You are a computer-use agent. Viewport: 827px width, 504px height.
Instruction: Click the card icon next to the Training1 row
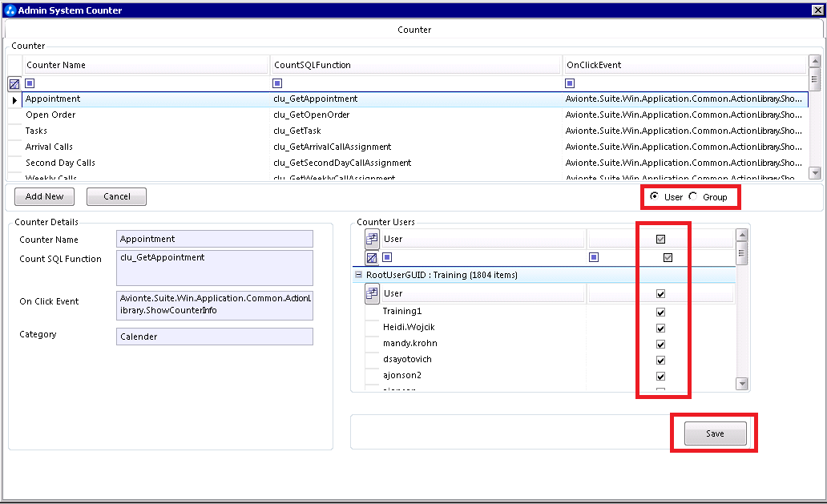(x=370, y=294)
